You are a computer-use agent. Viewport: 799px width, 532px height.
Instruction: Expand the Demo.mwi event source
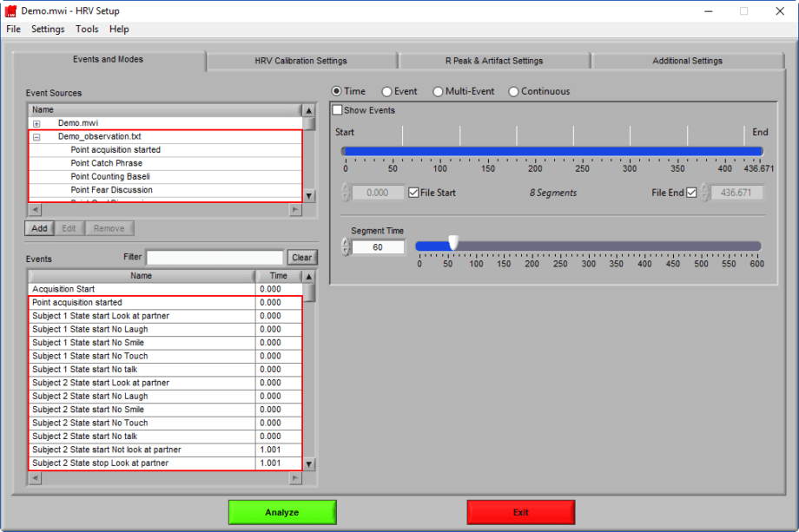pos(36,124)
